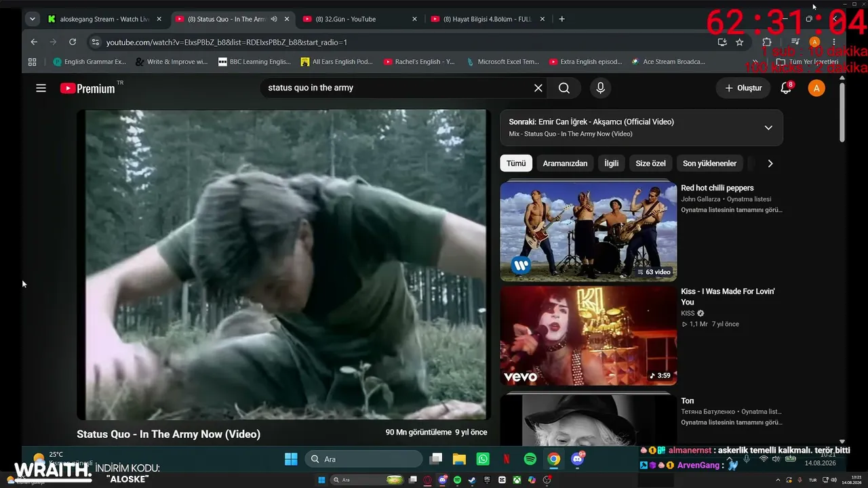868x488 pixels.
Task: Go to YouTube Premium home logo
Action: click(87, 88)
